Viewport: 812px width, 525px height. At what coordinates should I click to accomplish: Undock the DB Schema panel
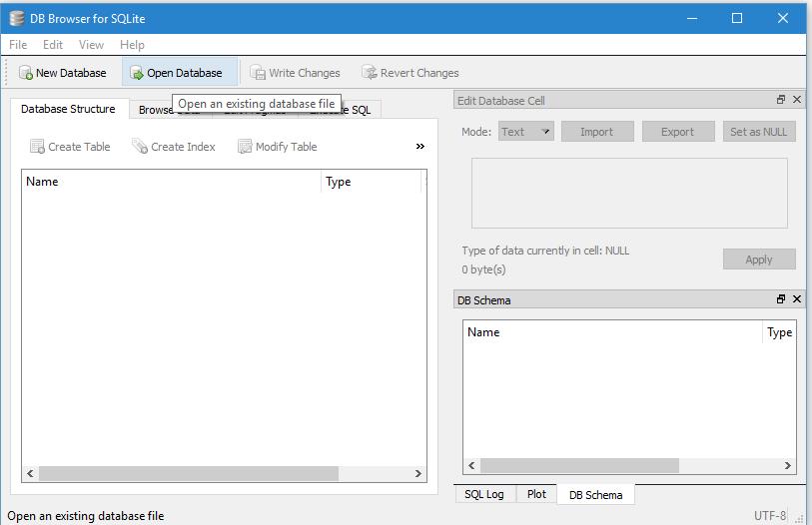tap(781, 299)
